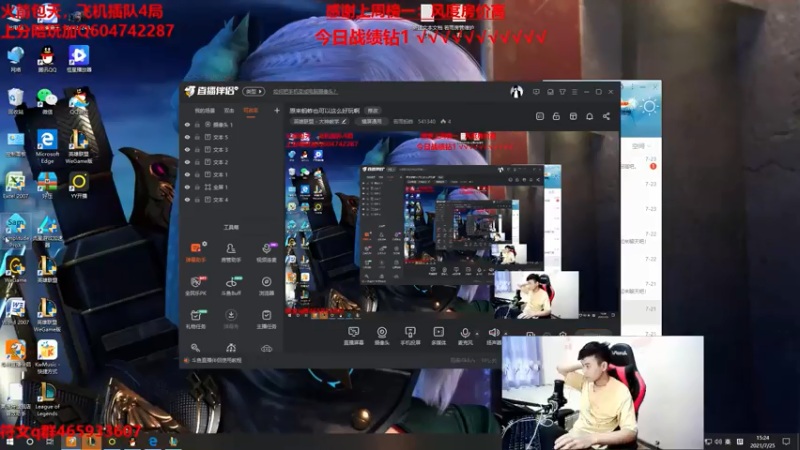Hide the 文本 2 layer
The width and height of the screenshot is (800, 450).
(187, 162)
